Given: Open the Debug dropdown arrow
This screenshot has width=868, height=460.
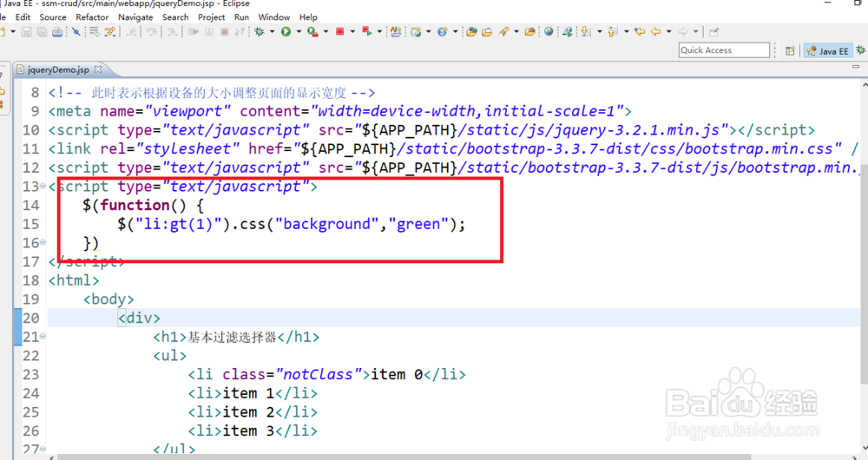Looking at the screenshot, I should click(272, 32).
